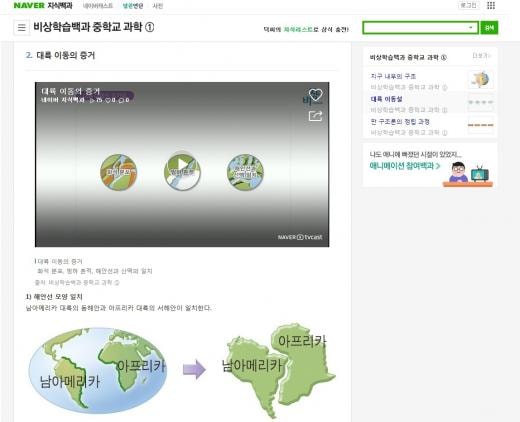Click the green search button
Screen dimensions: 520x422
pyautogui.click(x=489, y=28)
